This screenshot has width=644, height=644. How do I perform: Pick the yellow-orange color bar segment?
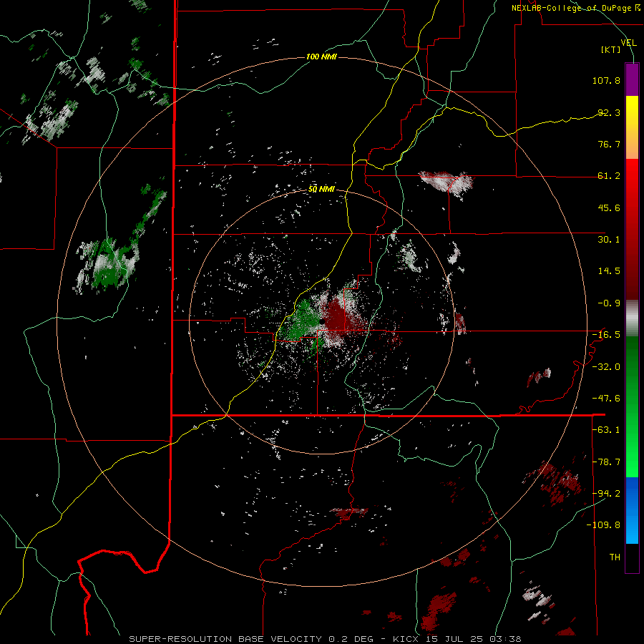pyautogui.click(x=632, y=127)
